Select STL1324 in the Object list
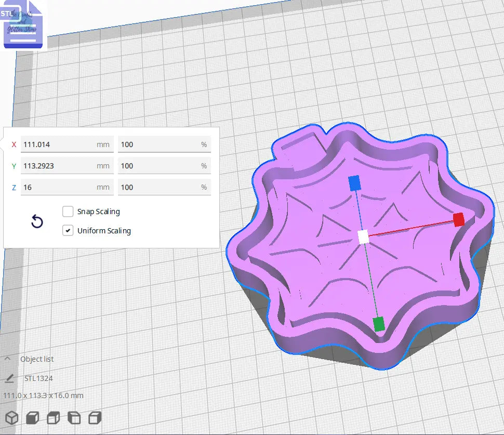The width and height of the screenshot is (504, 435). pos(38,378)
